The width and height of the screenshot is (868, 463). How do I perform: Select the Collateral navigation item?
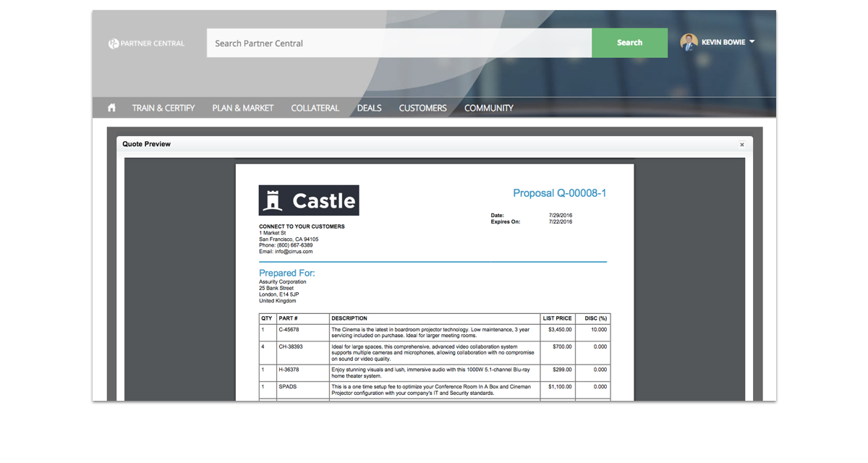click(315, 108)
